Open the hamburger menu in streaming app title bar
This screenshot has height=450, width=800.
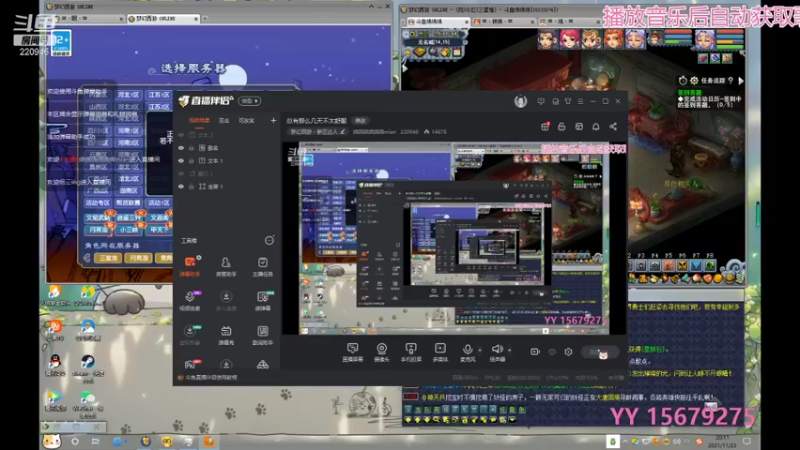(x=580, y=102)
